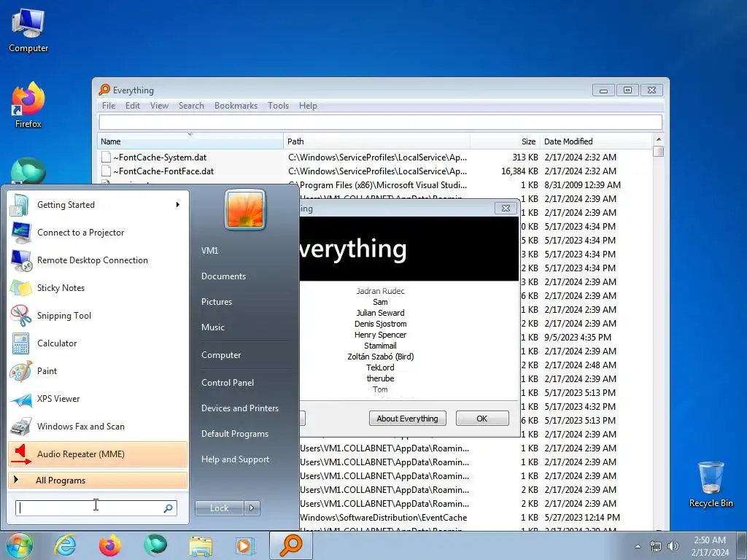Open the View menu in Everything
The width and height of the screenshot is (747, 560).
click(x=159, y=106)
